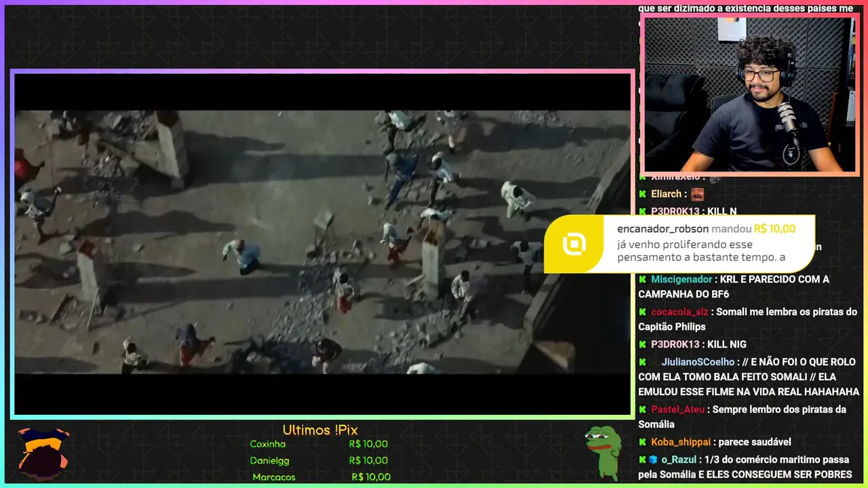Click the 'Coxinha' donor name
The width and height of the screenshot is (868, 488).
coord(268,444)
